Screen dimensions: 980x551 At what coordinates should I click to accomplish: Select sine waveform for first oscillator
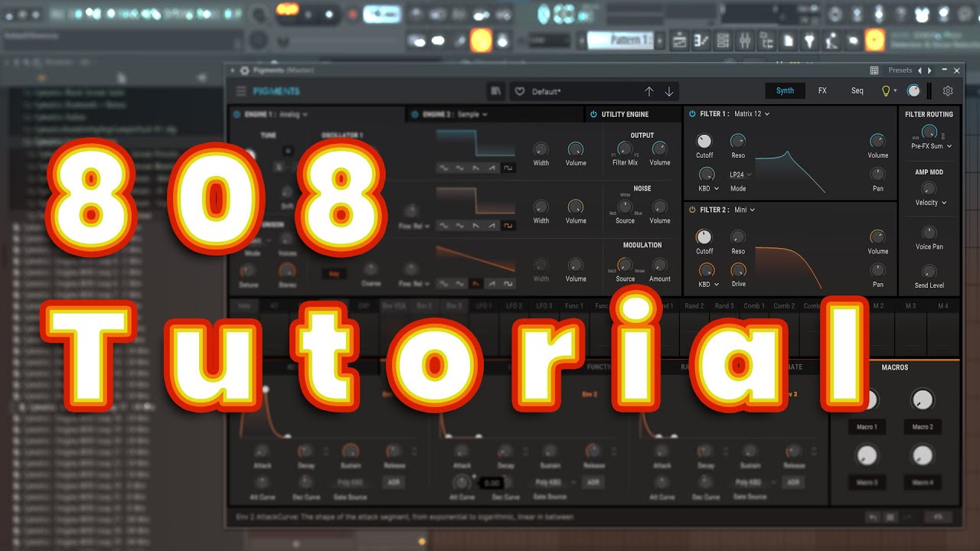pyautogui.click(x=444, y=168)
